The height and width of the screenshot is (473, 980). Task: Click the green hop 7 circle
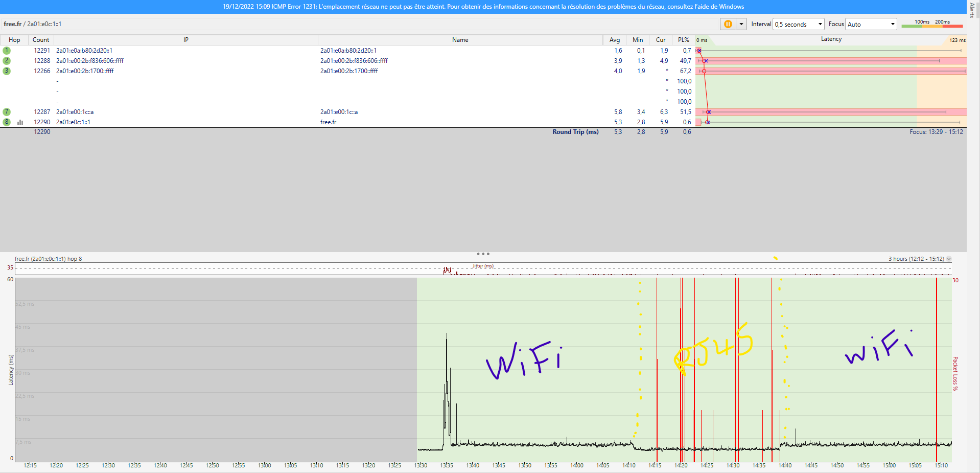pos(7,112)
